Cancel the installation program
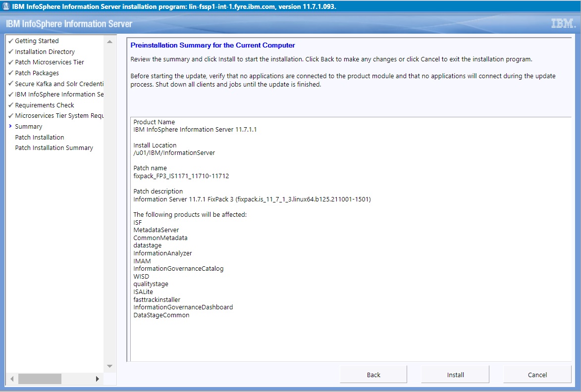The height and width of the screenshot is (392, 581). (x=537, y=375)
